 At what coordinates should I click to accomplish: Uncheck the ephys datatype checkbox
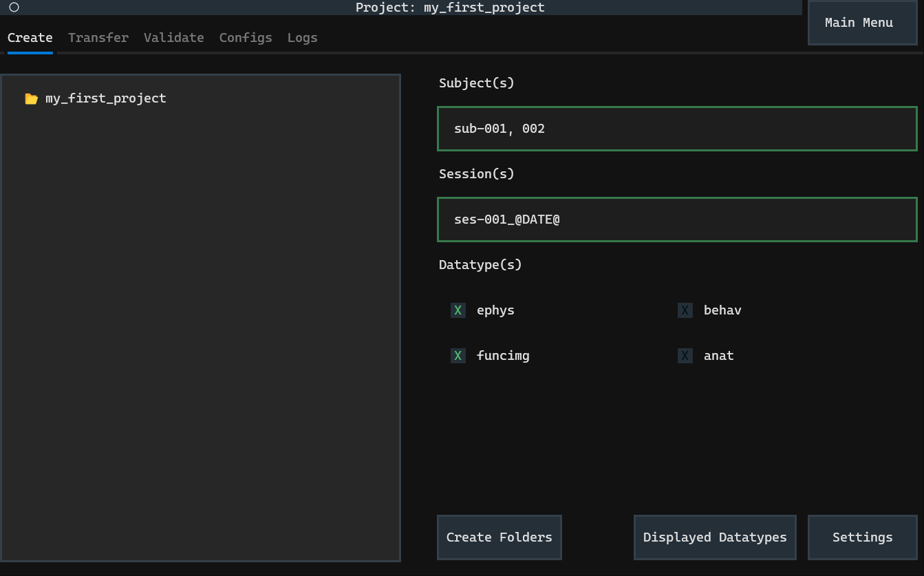458,310
